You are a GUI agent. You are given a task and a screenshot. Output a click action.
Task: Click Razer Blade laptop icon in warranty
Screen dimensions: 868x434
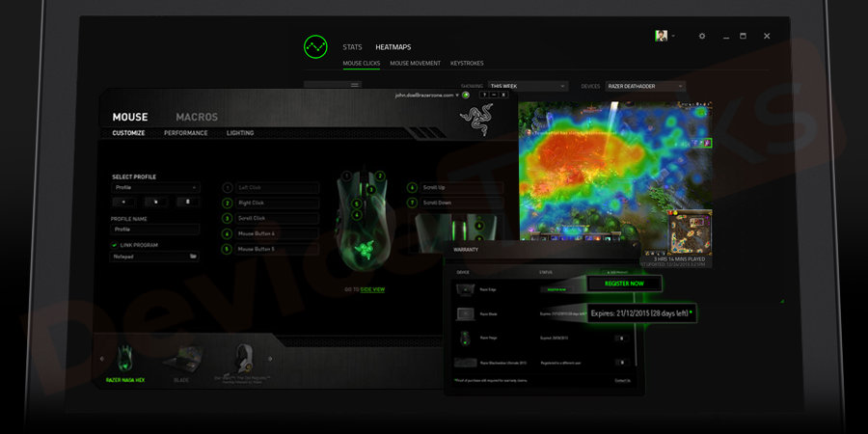click(465, 313)
